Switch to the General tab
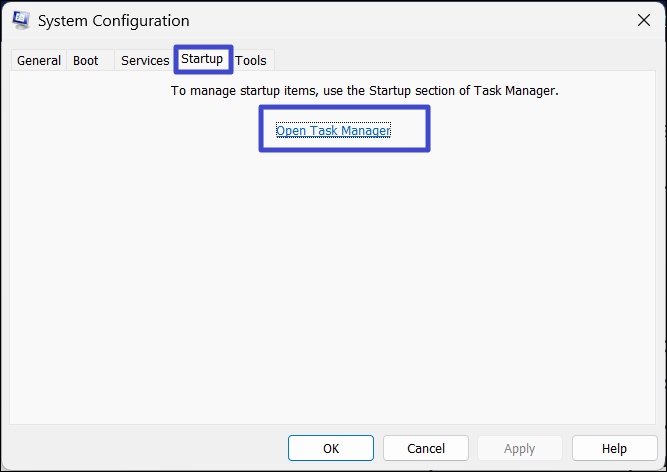The image size is (667, 472). (x=39, y=60)
